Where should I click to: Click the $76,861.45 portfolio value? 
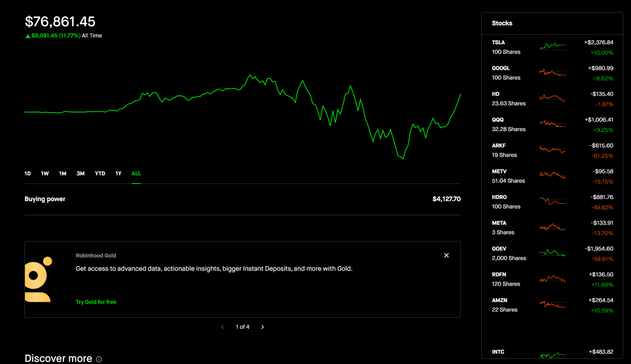(x=60, y=21)
